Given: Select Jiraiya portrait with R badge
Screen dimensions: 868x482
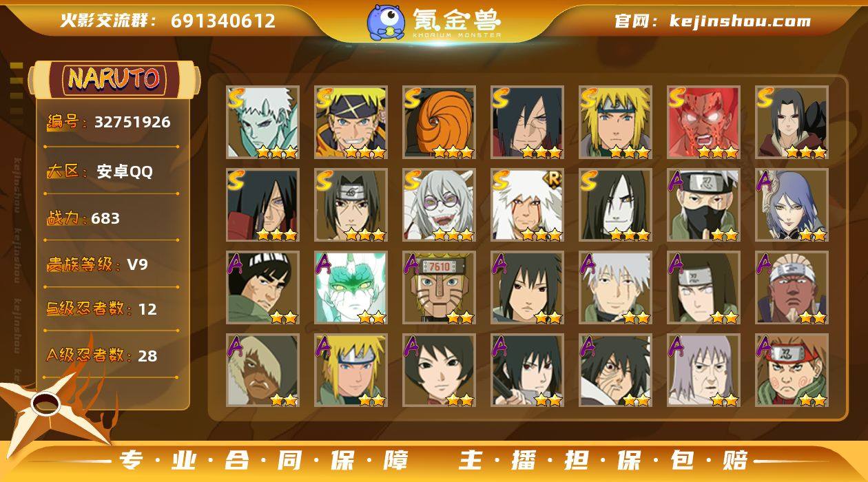Looking at the screenshot, I should 527,205.
